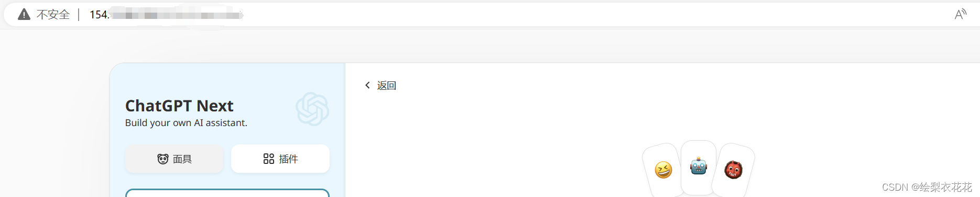Click the ChatGPT Next title
Image resolution: width=980 pixels, height=197 pixels.
click(x=179, y=106)
